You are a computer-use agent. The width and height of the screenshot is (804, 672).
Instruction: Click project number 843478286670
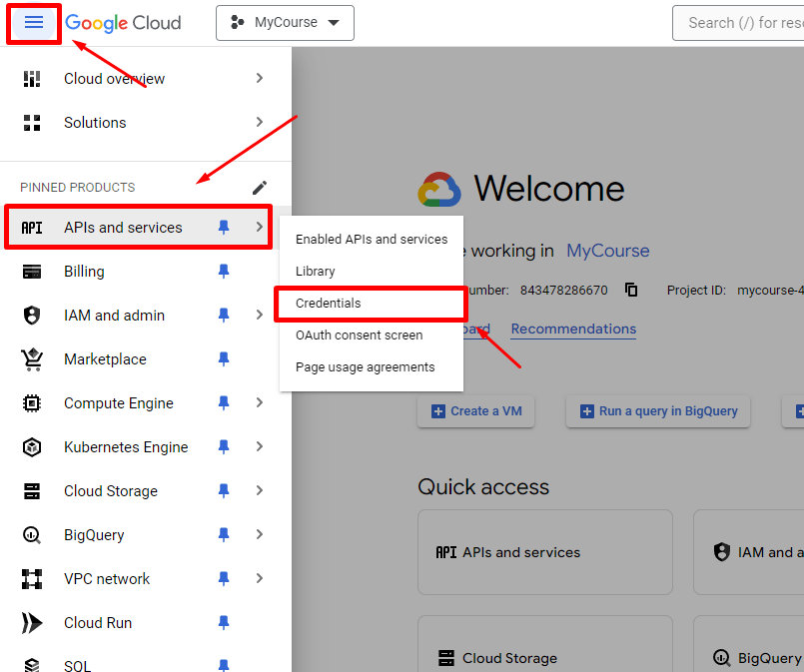click(563, 291)
